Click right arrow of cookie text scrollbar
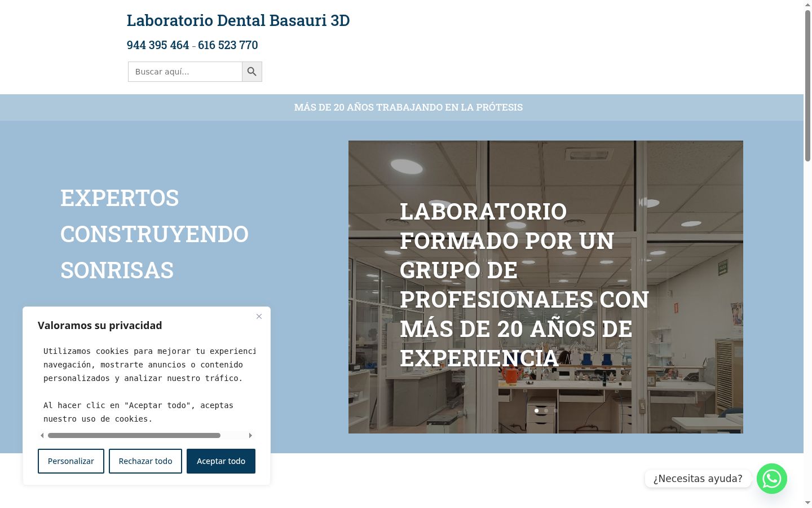Screen dimensions: 812x508 [250, 436]
